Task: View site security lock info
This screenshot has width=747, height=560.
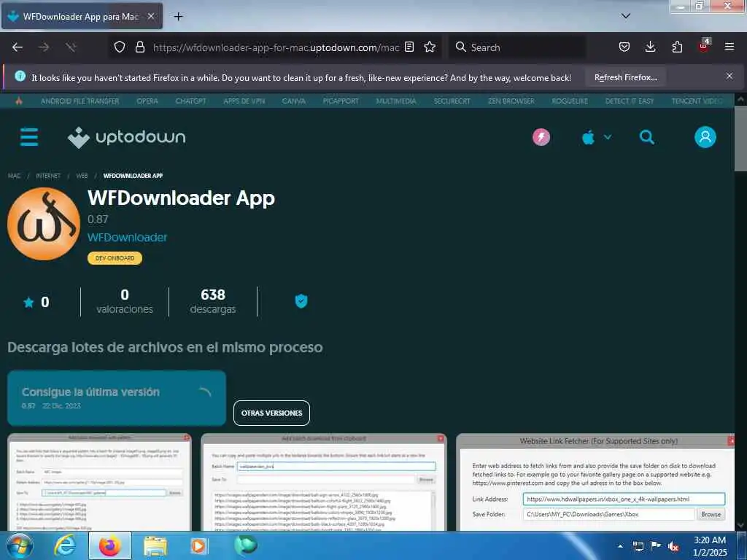Action: 139,47
